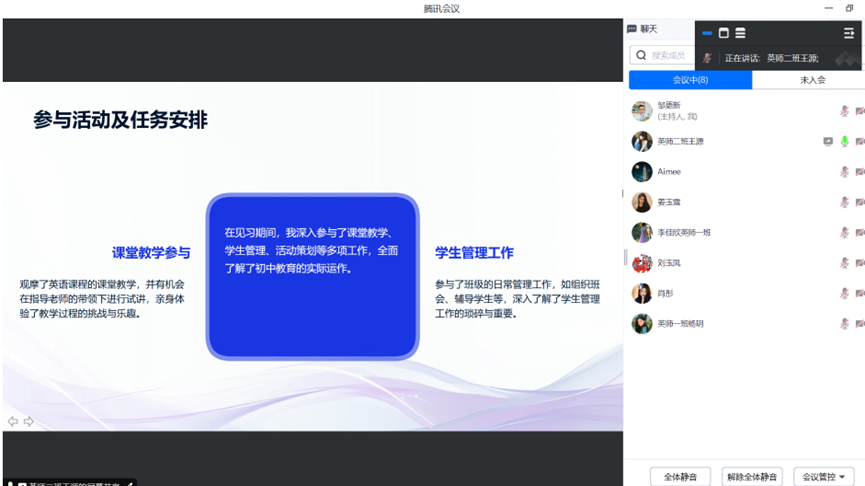865x486 pixels.
Task: Mute 英师二班王源's active green microphone
Action: click(x=844, y=142)
